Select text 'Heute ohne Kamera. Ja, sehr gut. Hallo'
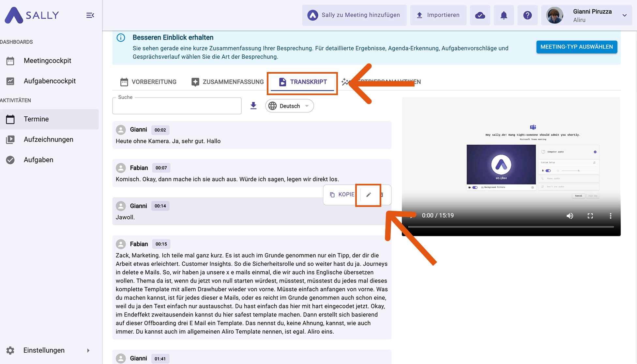The width and height of the screenshot is (637, 364). click(168, 141)
